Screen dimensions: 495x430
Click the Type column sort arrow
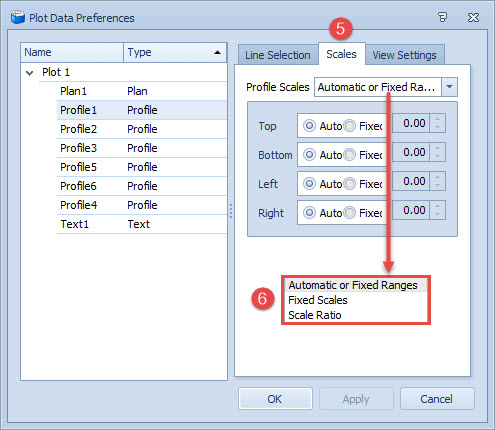pyautogui.click(x=217, y=52)
